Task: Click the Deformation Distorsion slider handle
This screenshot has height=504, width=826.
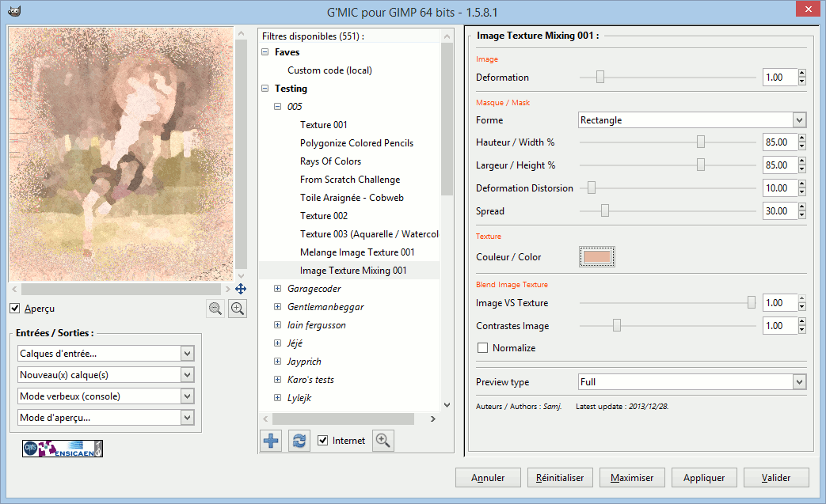Action: [x=592, y=188]
